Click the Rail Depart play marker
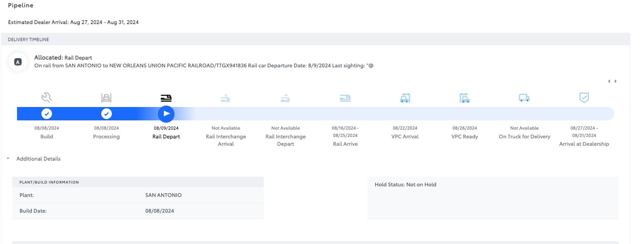The height and width of the screenshot is (244, 644). click(166, 113)
